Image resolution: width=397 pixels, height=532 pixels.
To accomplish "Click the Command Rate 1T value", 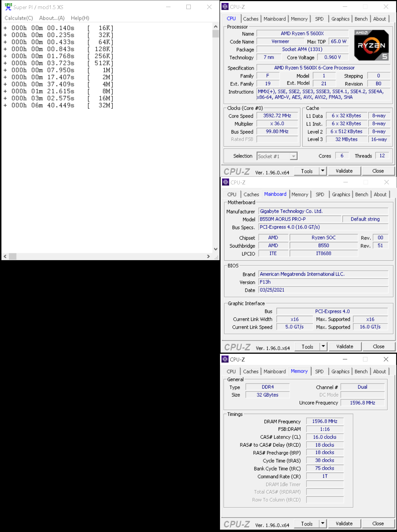I will (325, 476).
